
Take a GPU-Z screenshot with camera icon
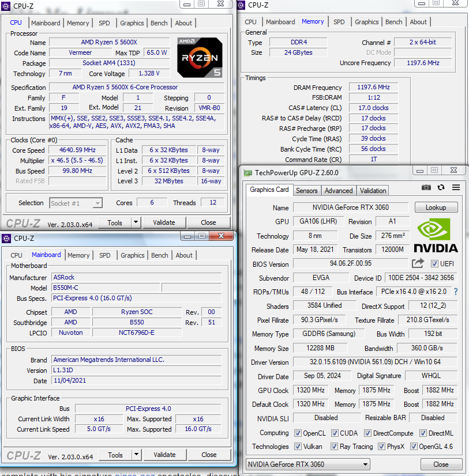(x=426, y=187)
